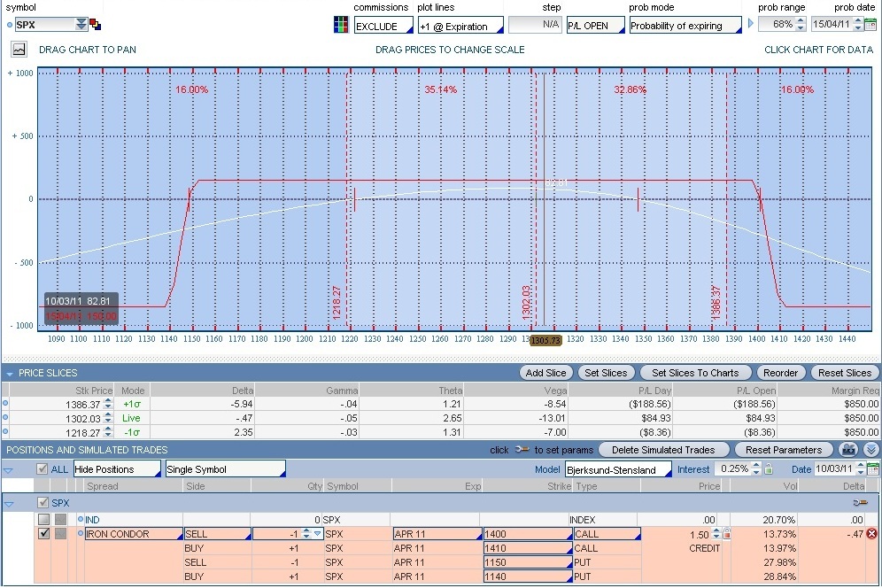Click the symbol link icon next to SPX
Viewport: 882px width, 588px height.
[x=96, y=25]
